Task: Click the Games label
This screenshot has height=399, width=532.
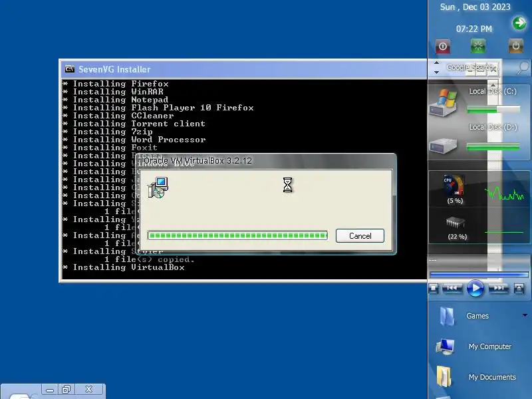Action: [477, 316]
